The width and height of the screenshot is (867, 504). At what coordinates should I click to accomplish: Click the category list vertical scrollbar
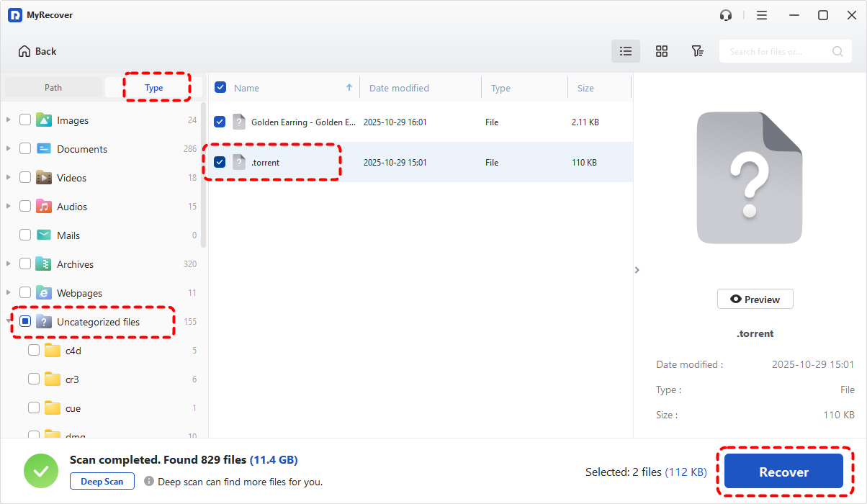click(203, 173)
